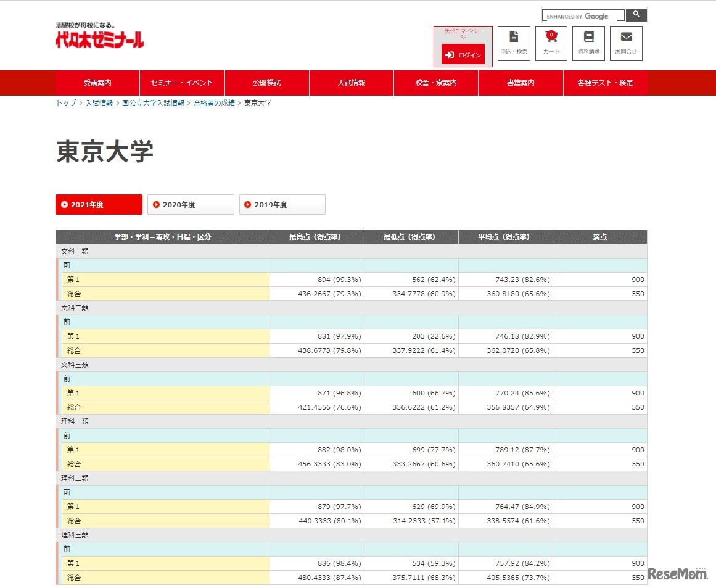Viewport: 716px width, 588px height.
Task: Open the 公開模試 navigation menu
Action: (268, 83)
